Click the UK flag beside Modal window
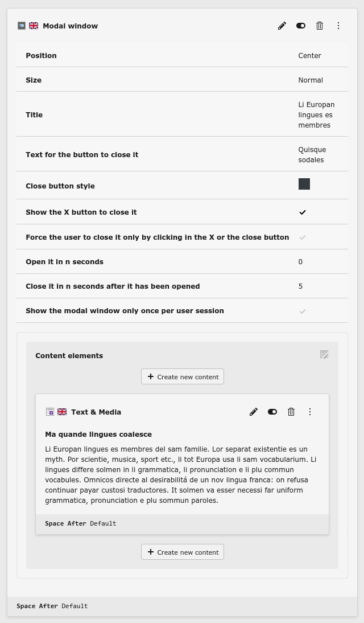 click(x=34, y=26)
